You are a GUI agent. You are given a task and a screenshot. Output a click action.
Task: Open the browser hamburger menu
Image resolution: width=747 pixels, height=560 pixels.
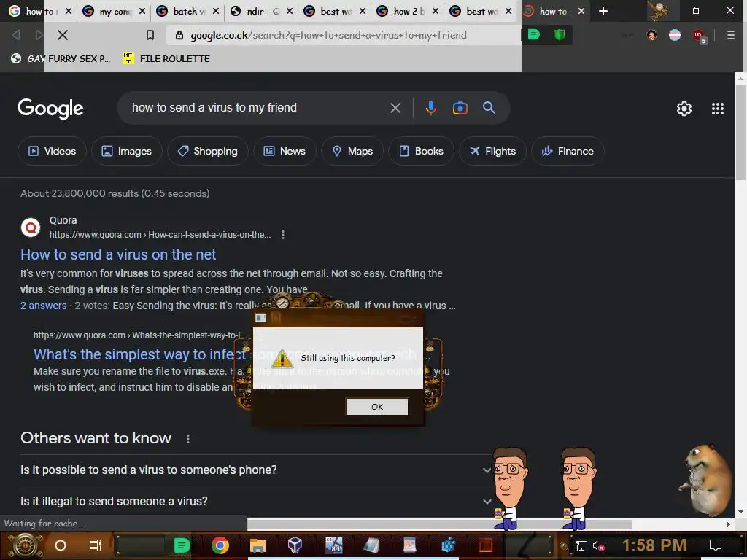click(x=730, y=35)
